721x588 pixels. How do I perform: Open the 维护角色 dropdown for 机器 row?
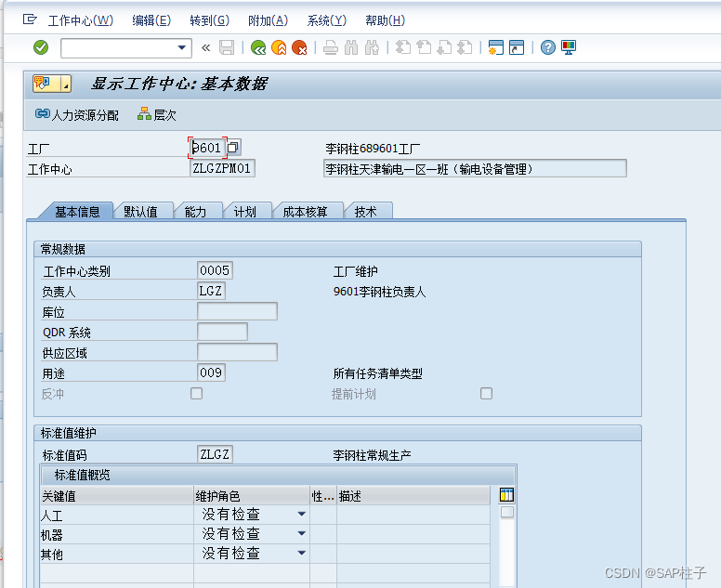click(x=301, y=533)
